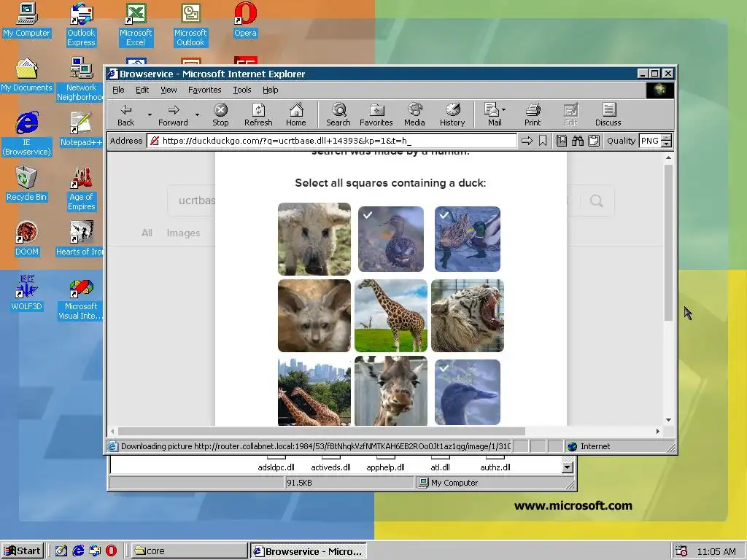Open My Documents desktop folder
747x560 pixels.
click(x=27, y=75)
